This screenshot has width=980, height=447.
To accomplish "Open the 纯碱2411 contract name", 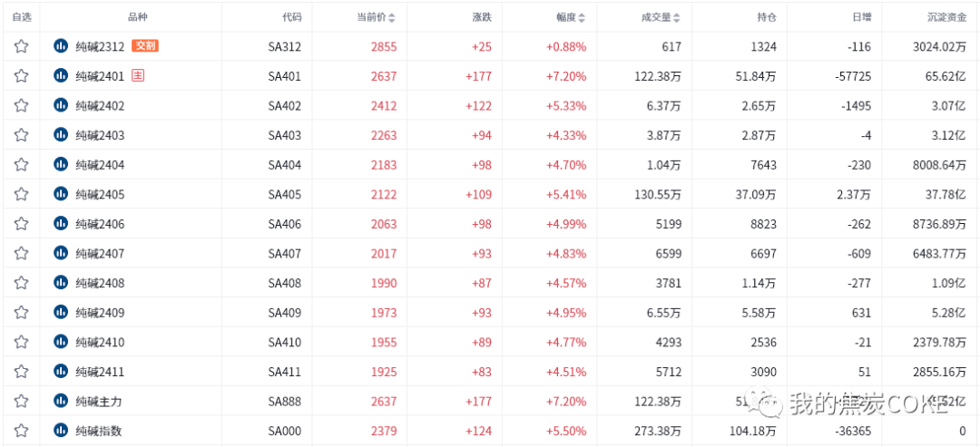I will [100, 372].
